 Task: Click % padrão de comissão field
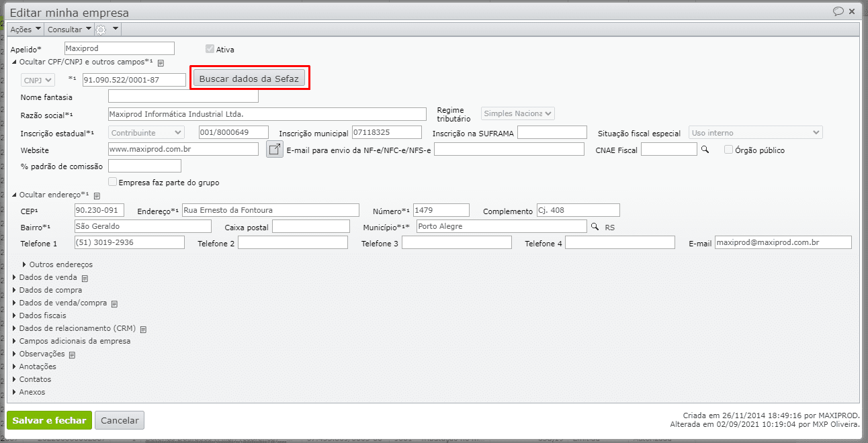pyautogui.click(x=144, y=166)
